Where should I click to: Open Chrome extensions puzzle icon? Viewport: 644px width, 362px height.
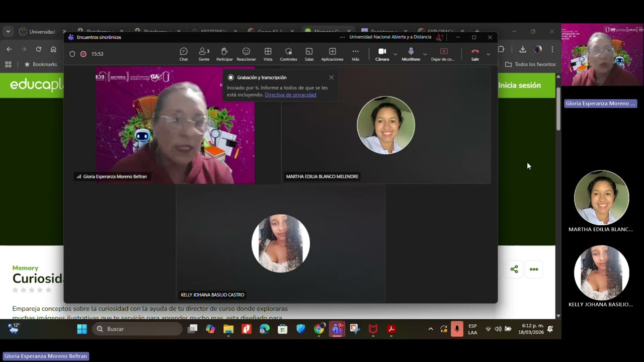click(501, 49)
